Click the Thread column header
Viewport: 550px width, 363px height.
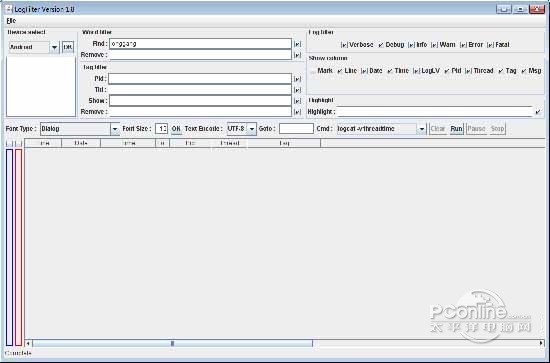pyautogui.click(x=230, y=143)
